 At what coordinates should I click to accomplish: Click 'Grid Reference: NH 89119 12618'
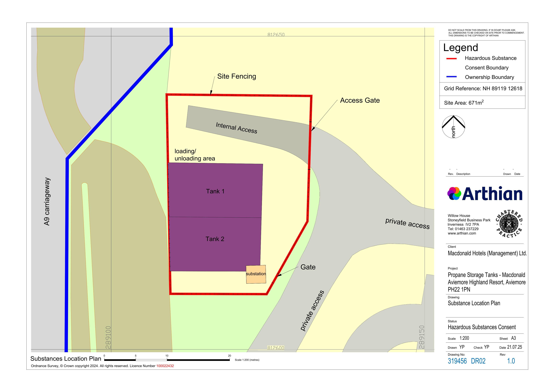click(483, 89)
